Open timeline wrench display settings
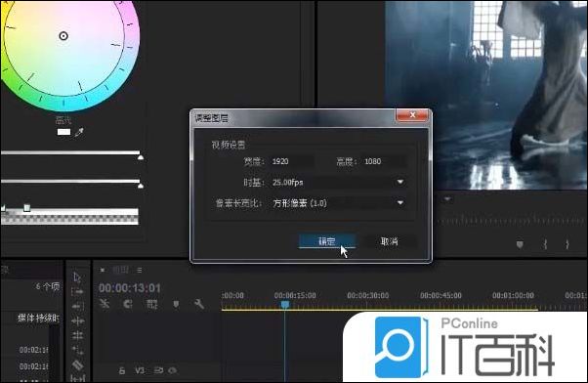 click(199, 304)
